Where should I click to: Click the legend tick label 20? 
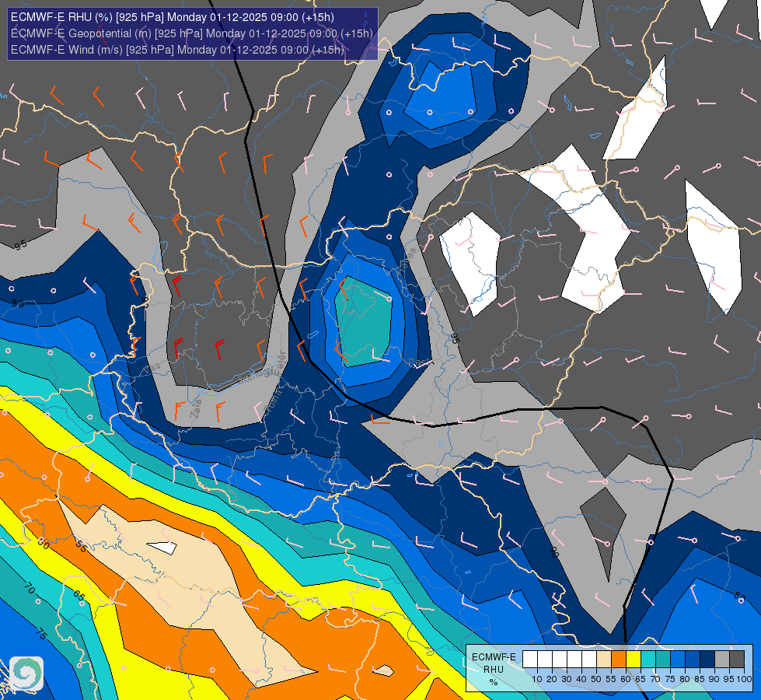[x=552, y=679]
